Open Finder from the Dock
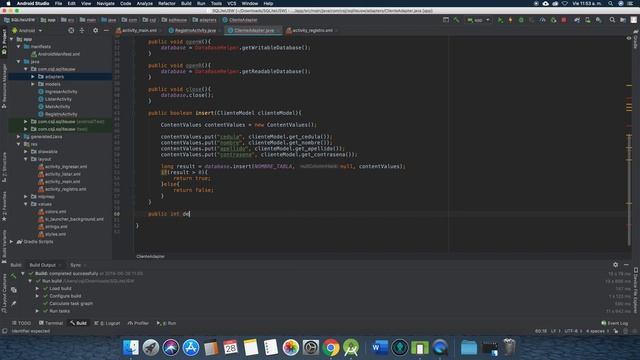 click(131, 348)
